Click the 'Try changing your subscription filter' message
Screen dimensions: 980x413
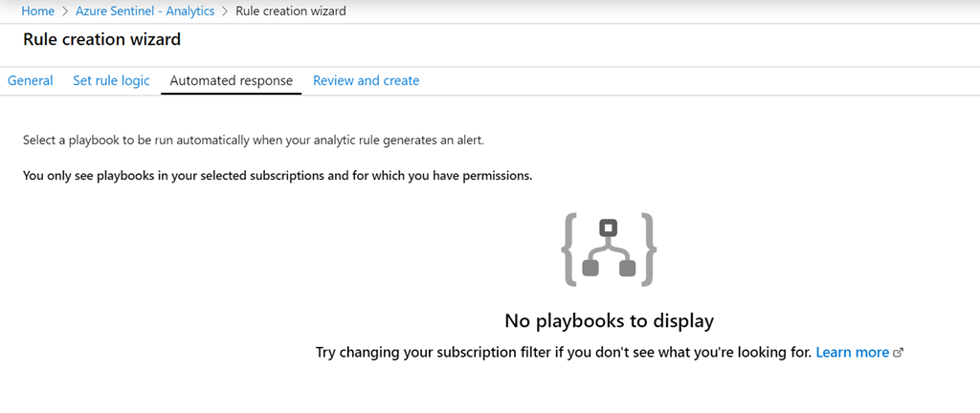click(x=564, y=353)
